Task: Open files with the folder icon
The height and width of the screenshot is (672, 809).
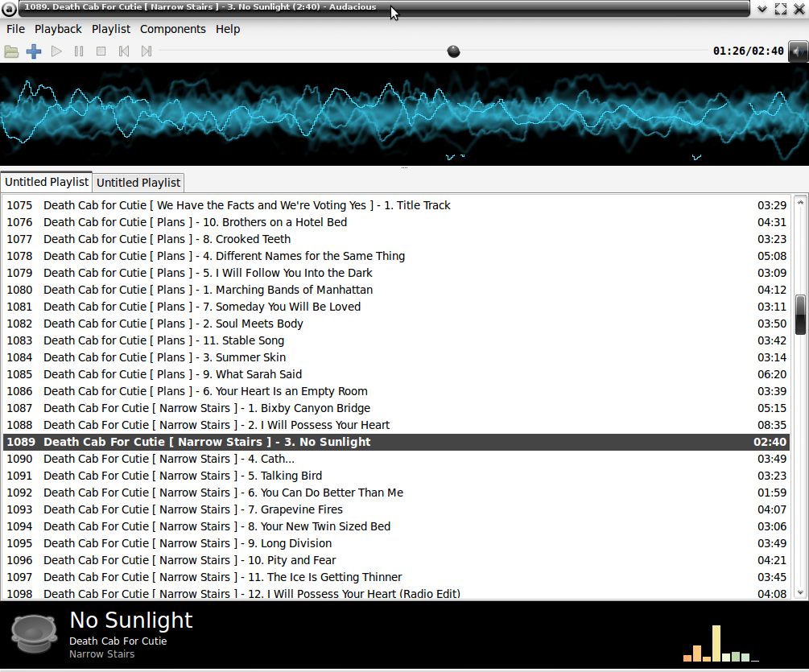Action: (x=11, y=52)
